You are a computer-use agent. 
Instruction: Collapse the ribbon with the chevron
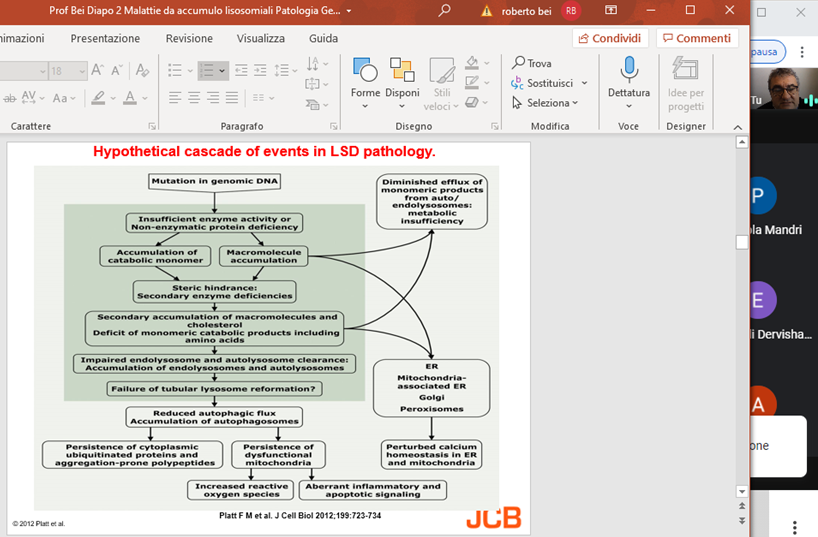pyautogui.click(x=737, y=127)
